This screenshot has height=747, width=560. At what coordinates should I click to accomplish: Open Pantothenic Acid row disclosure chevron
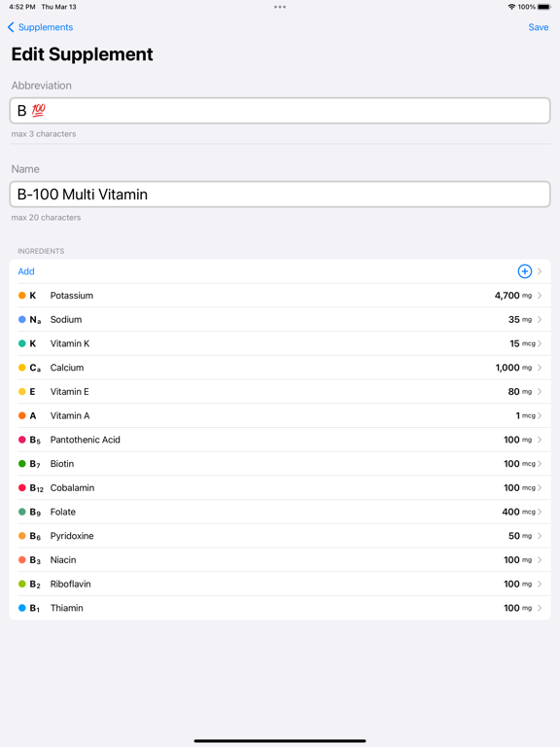540,440
